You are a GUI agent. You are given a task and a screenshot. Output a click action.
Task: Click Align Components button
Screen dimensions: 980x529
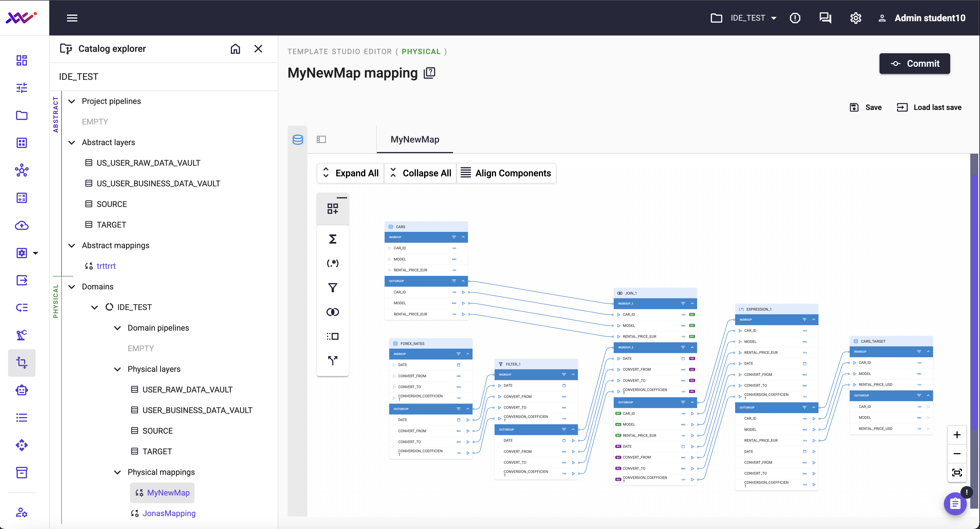[506, 173]
